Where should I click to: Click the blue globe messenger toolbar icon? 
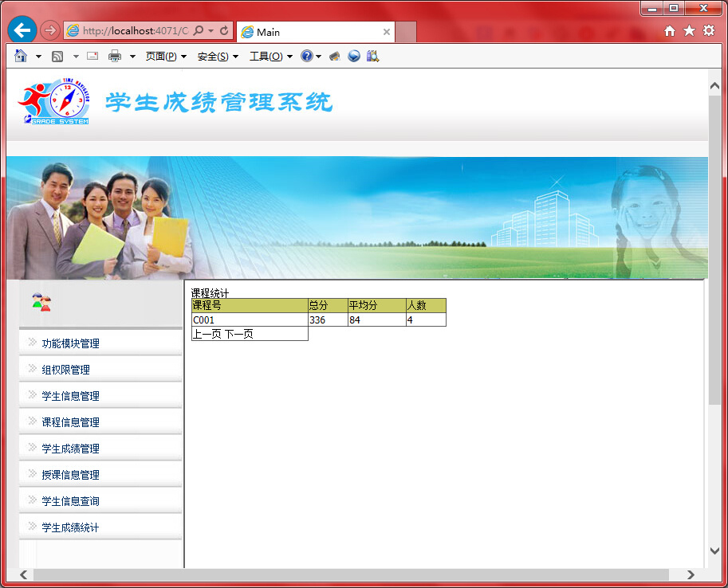[354, 56]
